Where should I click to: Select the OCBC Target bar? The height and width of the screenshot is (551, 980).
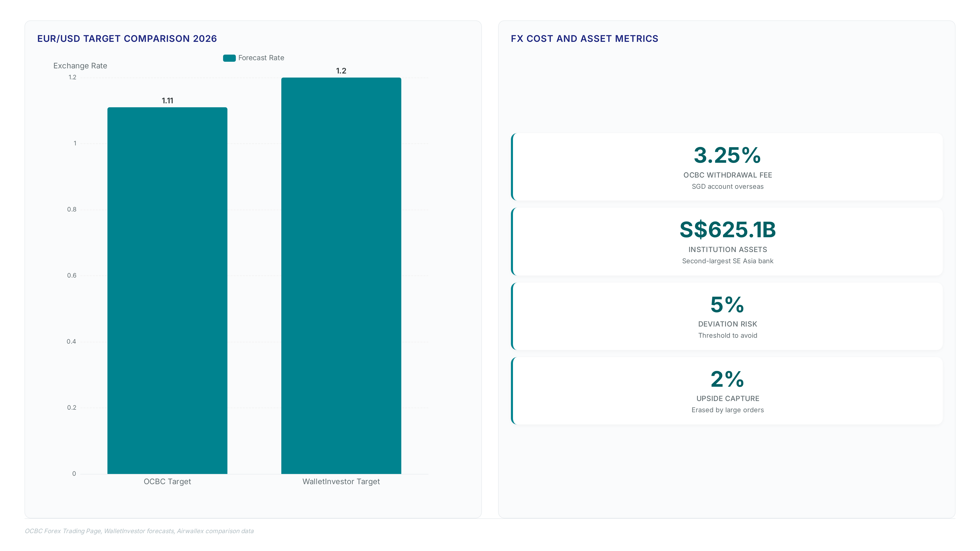[167, 291]
